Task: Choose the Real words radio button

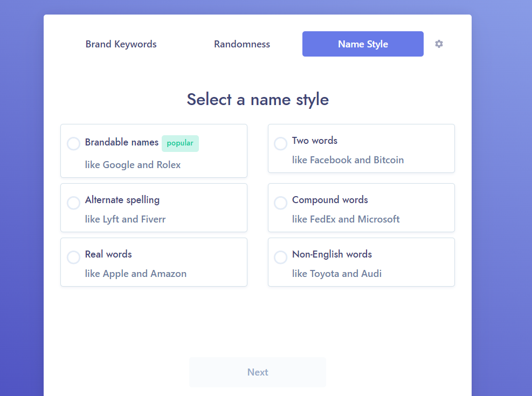Action: pos(74,258)
